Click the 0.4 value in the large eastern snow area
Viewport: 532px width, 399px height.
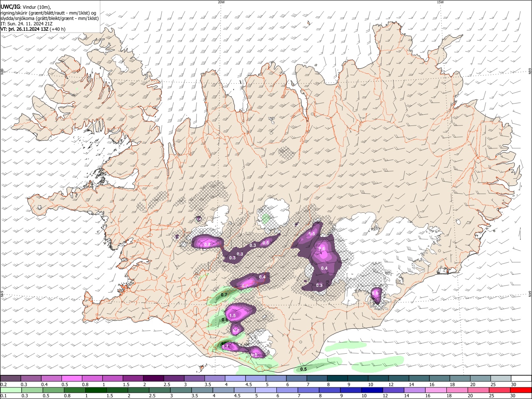324,268
